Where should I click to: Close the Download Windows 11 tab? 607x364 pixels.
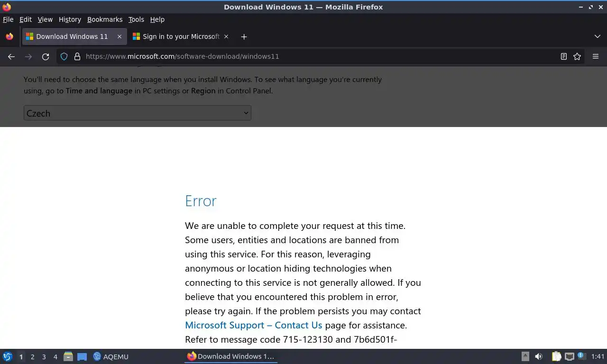click(x=120, y=36)
